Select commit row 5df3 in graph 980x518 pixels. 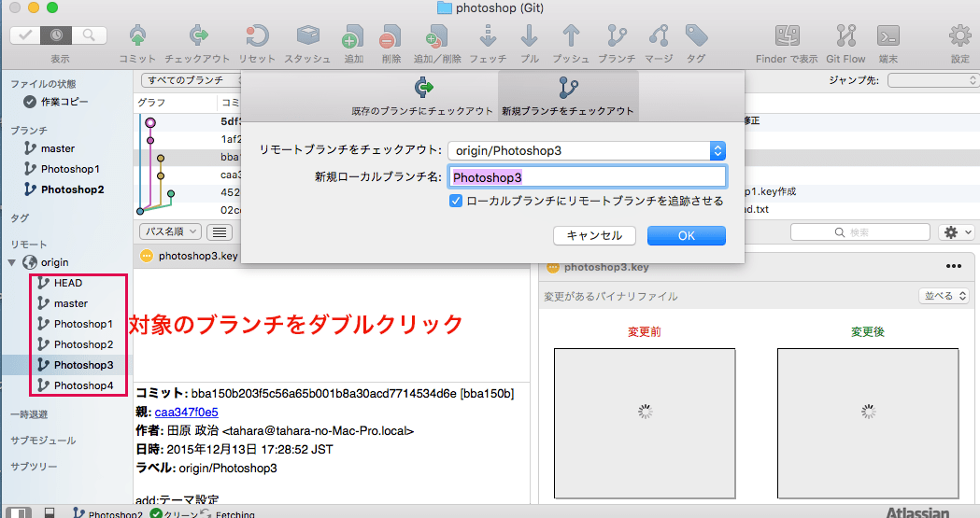(x=188, y=121)
